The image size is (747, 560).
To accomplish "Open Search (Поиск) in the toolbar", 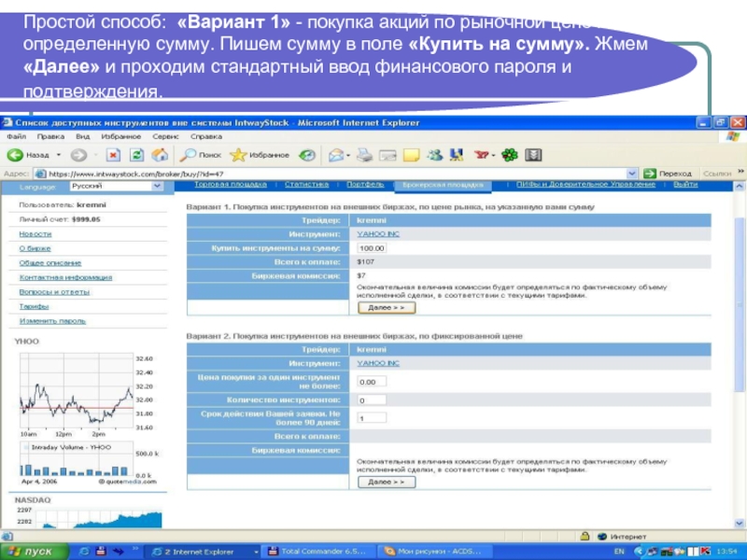I will 201,155.
